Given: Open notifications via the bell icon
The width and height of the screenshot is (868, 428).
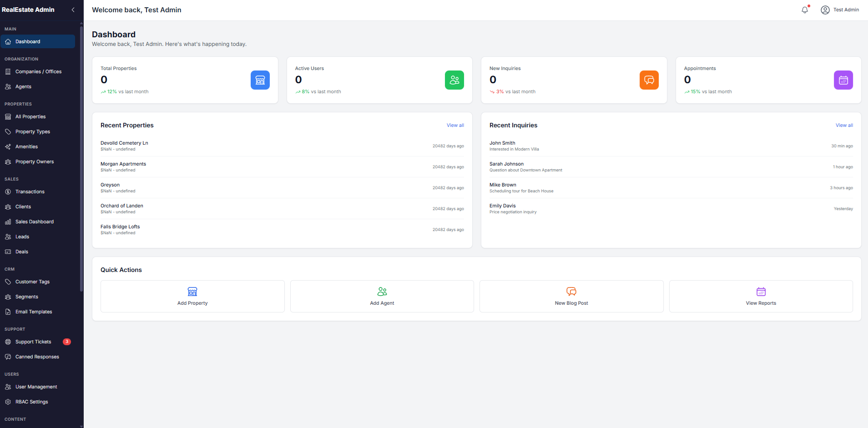Looking at the screenshot, I should tap(804, 10).
